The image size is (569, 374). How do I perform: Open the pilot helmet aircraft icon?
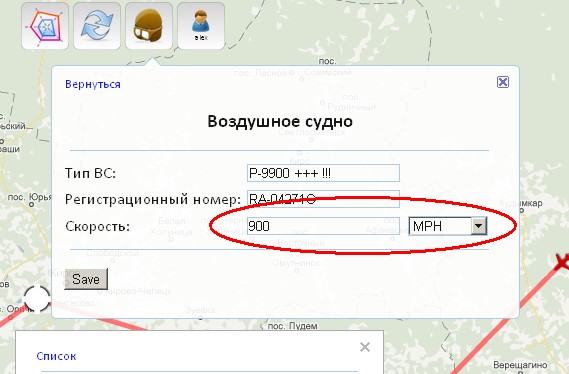tap(149, 26)
